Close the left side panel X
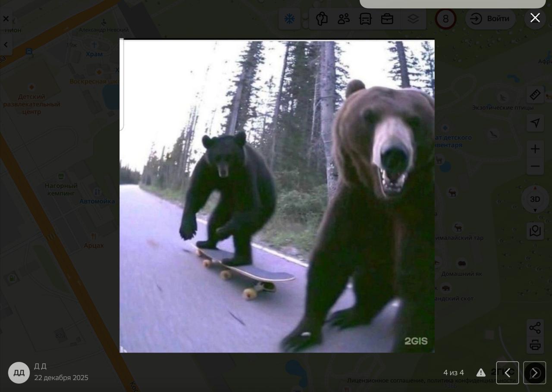 pos(6,19)
